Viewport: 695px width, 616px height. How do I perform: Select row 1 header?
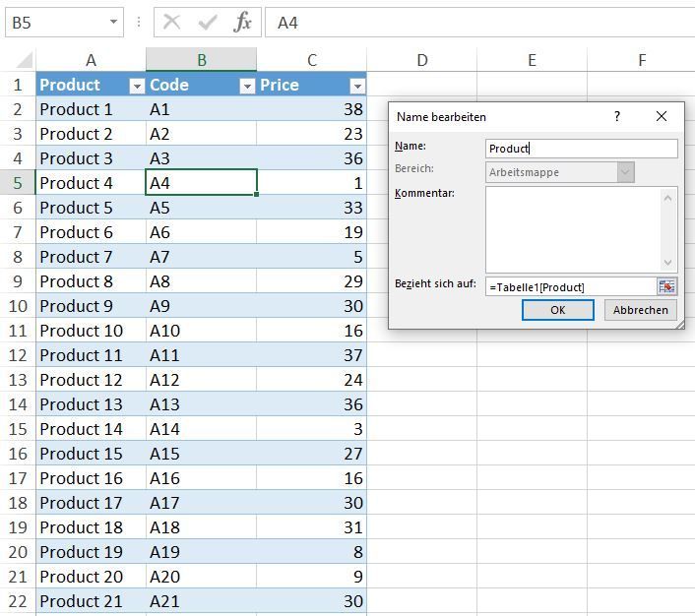tap(18, 85)
